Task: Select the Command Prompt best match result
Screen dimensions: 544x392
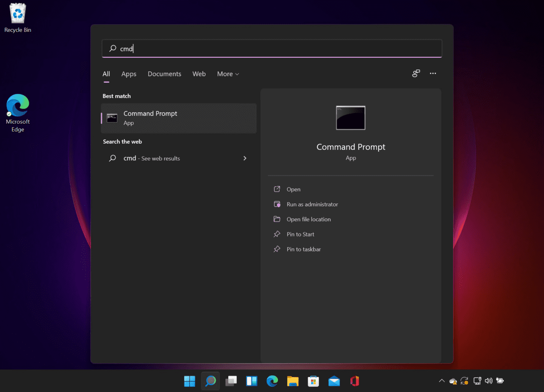Action: (x=179, y=118)
